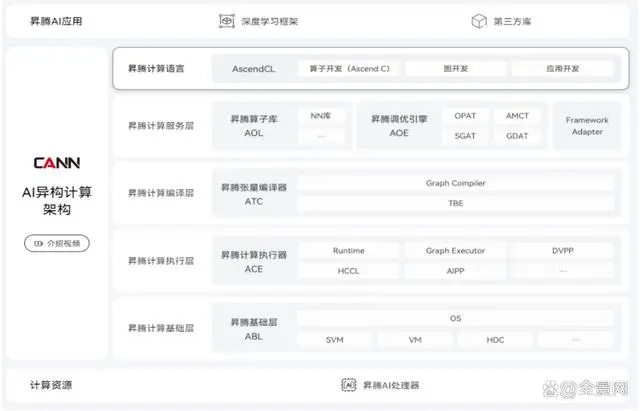Click the Graph Compiler bar
Image resolution: width=640 pixels, height=411 pixels.
454,183
